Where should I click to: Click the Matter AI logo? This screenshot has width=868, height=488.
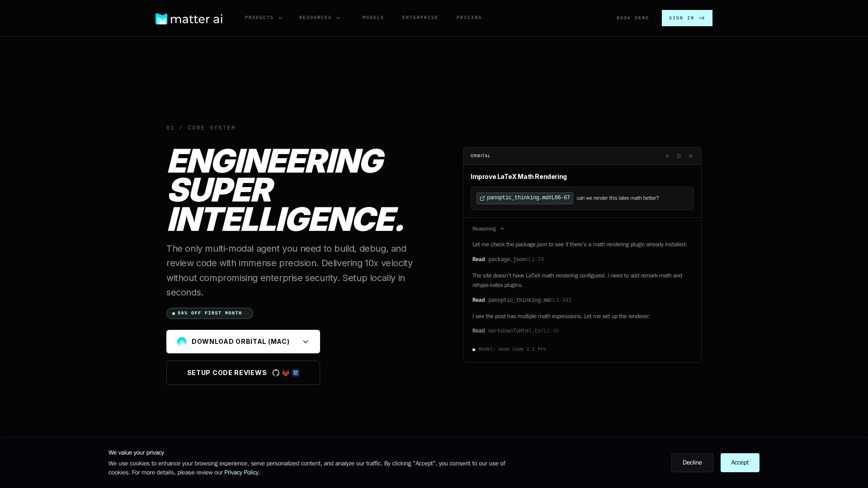coord(189,19)
